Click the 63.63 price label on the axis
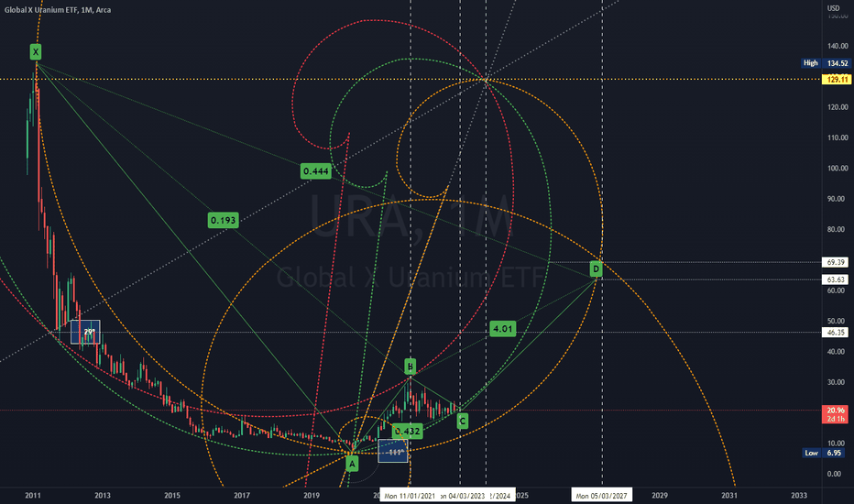Image resolution: width=854 pixels, height=504 pixels. click(836, 279)
